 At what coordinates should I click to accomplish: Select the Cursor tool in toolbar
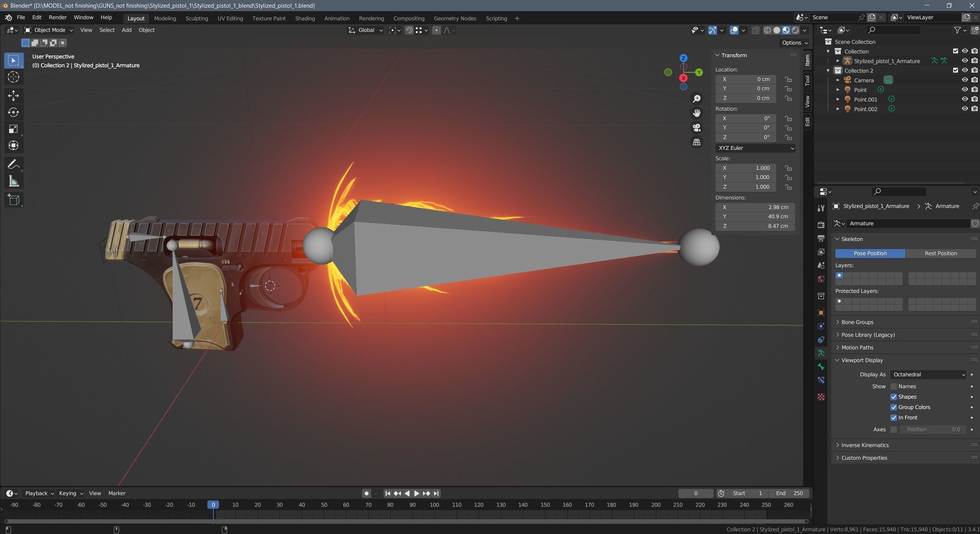(13, 77)
